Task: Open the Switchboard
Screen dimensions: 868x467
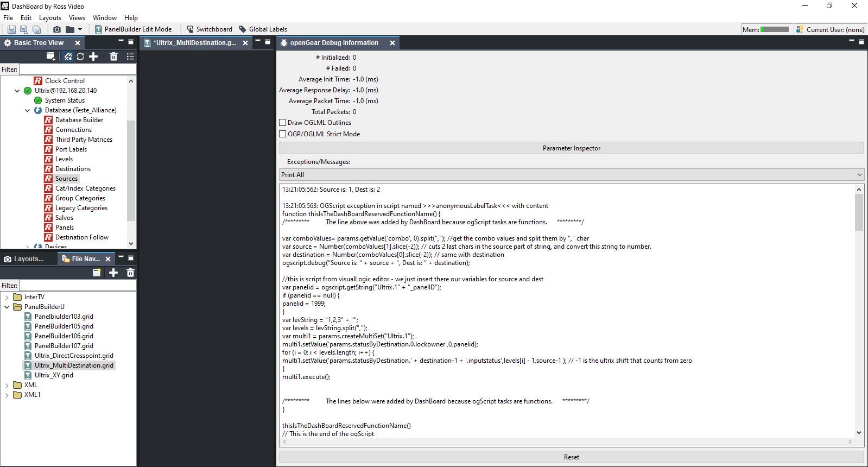Action: pos(210,29)
